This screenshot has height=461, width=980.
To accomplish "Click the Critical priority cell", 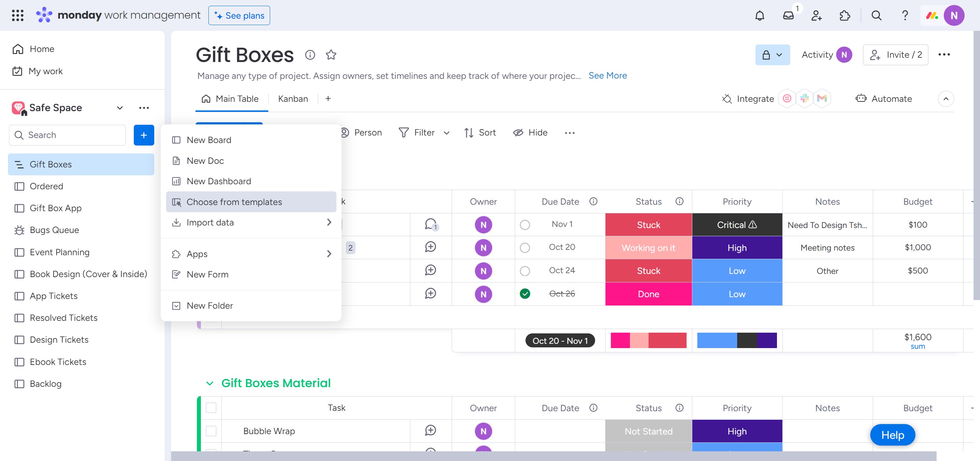I will pyautogui.click(x=736, y=225).
